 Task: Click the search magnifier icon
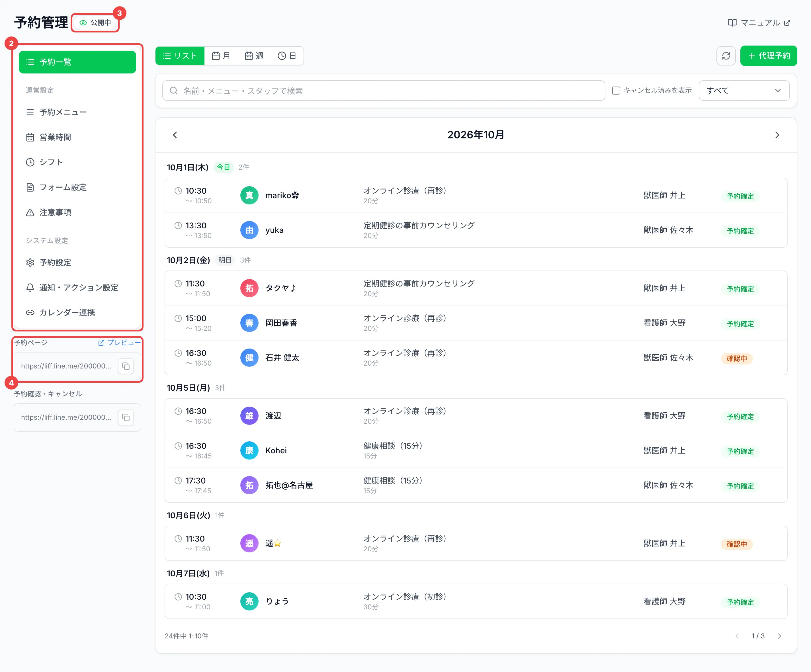tap(174, 91)
